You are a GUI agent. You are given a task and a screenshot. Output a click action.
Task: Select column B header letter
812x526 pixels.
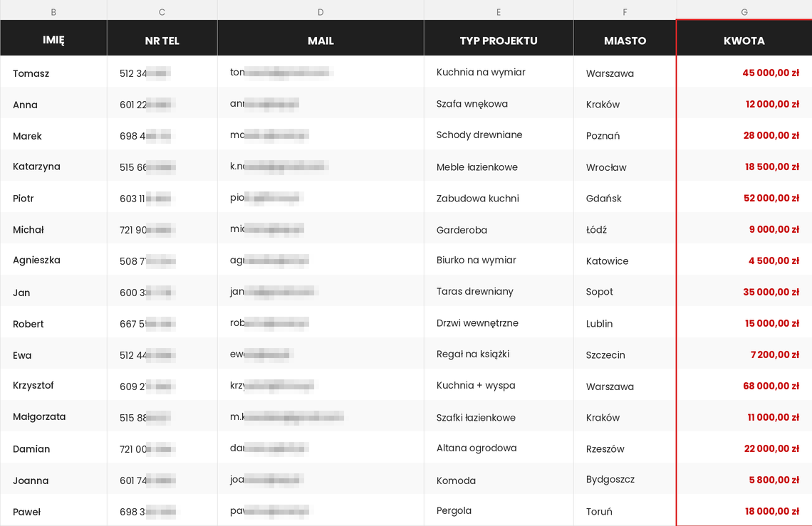pyautogui.click(x=53, y=11)
